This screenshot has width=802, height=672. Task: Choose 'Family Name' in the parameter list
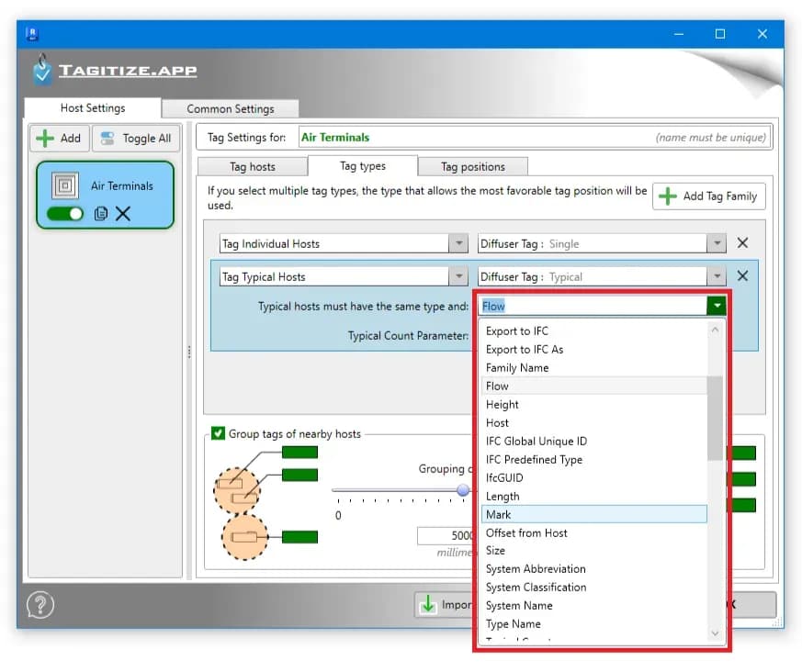pos(594,368)
